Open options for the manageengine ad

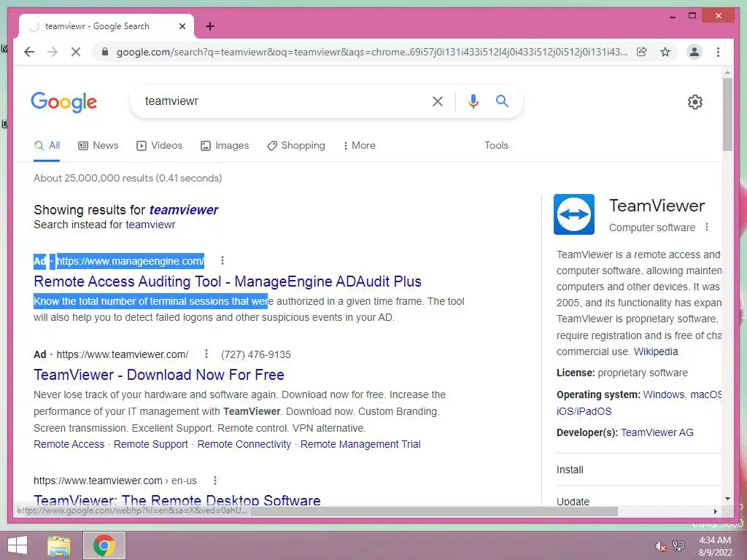click(x=222, y=260)
